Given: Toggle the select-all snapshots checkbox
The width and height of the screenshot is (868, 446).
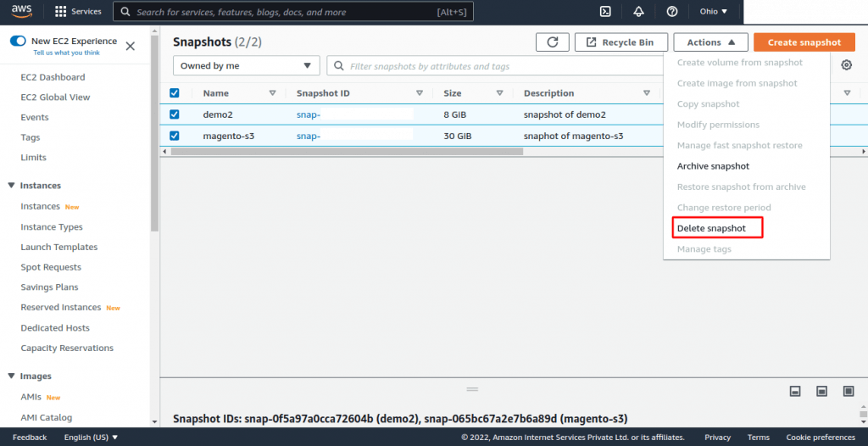Looking at the screenshot, I should click(175, 93).
